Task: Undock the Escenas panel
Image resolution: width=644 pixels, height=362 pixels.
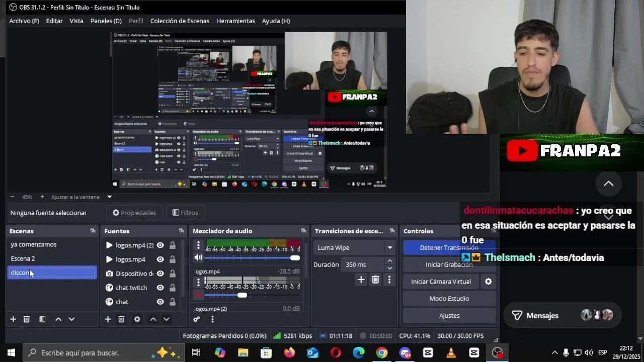Action: coord(93,231)
